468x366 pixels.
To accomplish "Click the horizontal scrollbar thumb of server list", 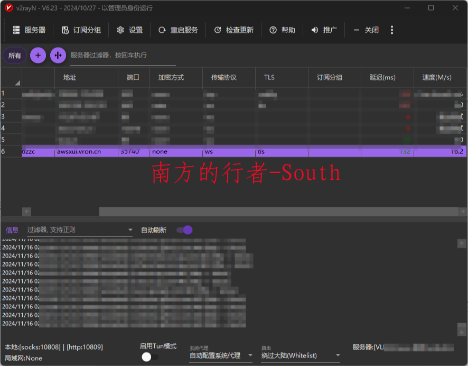I will 278,211.
